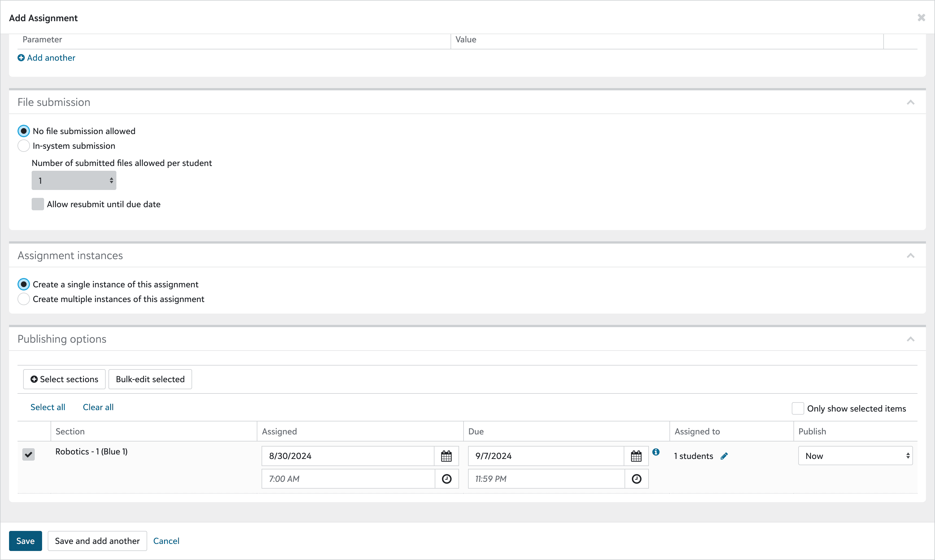Choose Create multiple instances option
The width and height of the screenshot is (935, 560).
coord(24,299)
